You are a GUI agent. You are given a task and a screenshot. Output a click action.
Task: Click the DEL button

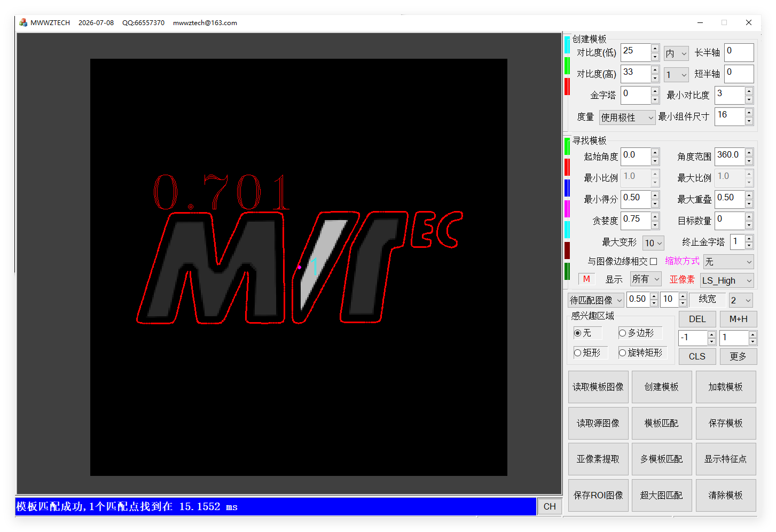tap(697, 319)
